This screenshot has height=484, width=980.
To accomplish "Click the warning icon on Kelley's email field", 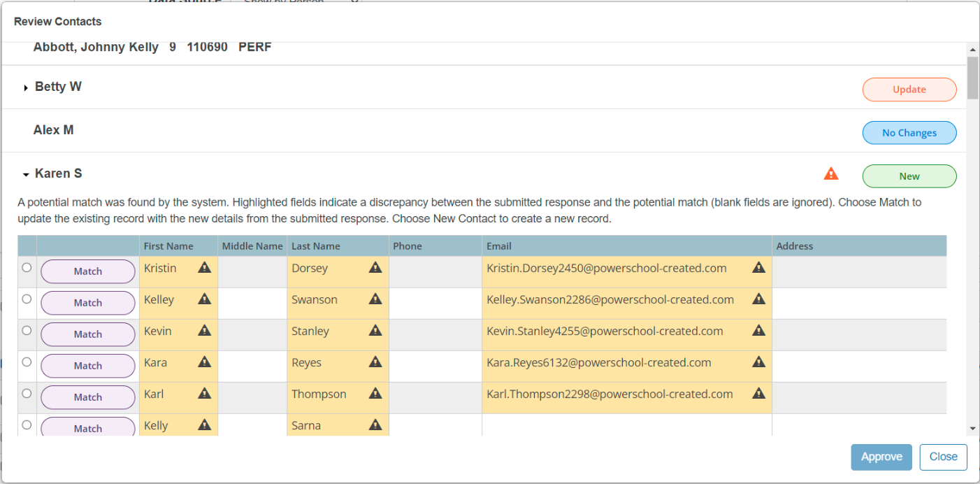I will [x=759, y=299].
